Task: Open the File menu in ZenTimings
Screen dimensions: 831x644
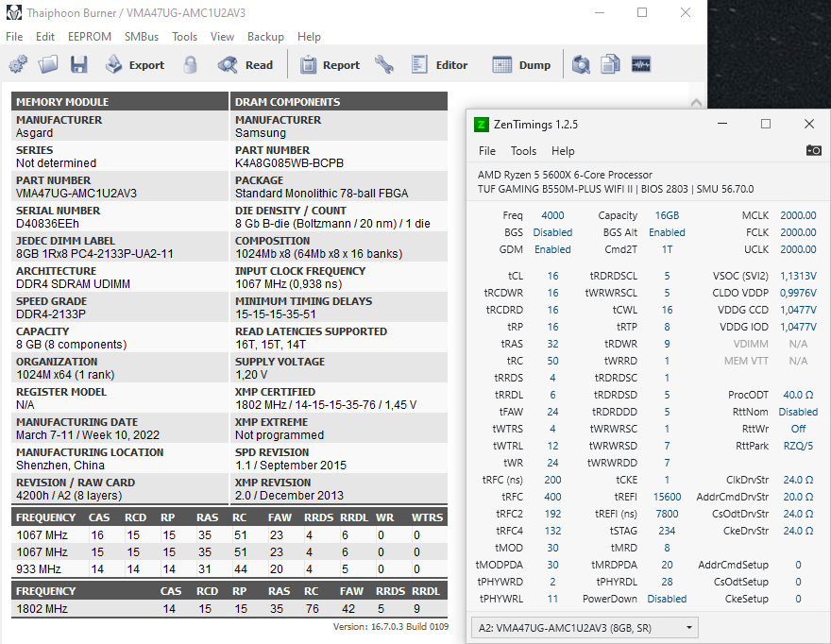Action: tap(487, 151)
